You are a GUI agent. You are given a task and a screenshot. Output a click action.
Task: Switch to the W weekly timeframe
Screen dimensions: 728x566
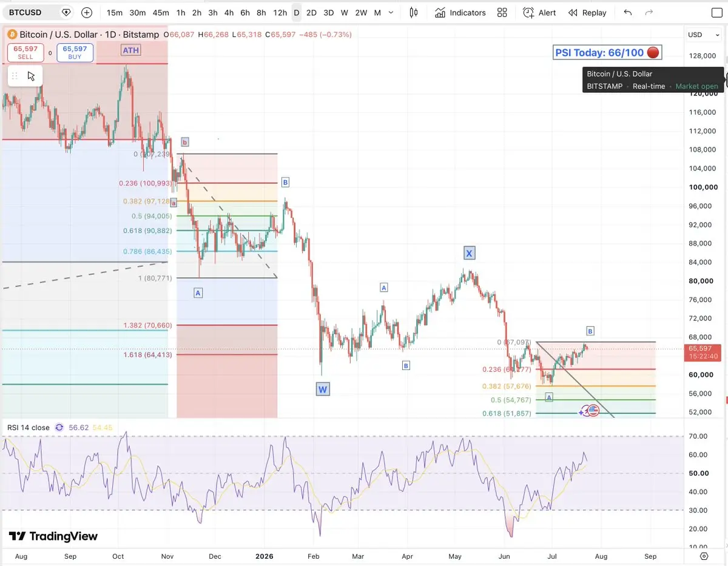[x=344, y=13]
